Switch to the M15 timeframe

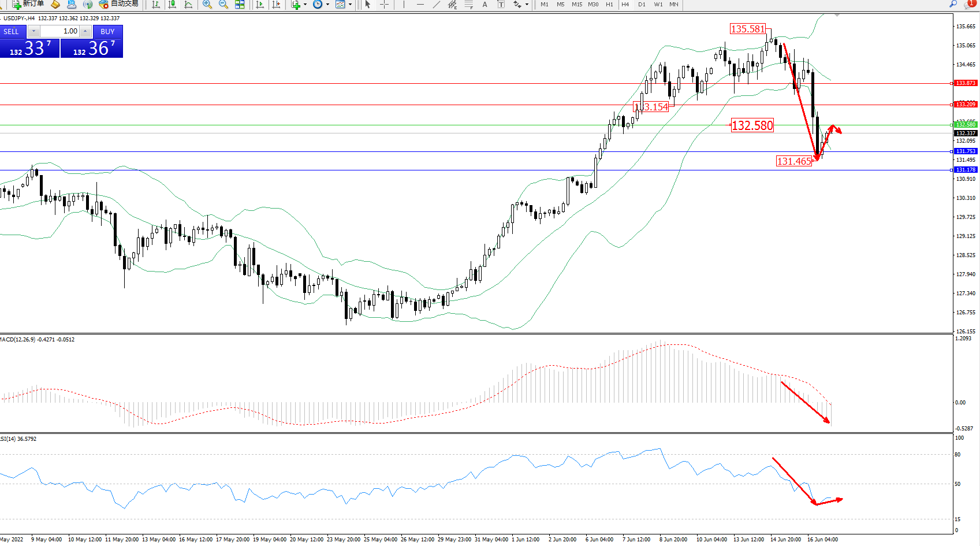[x=577, y=5]
